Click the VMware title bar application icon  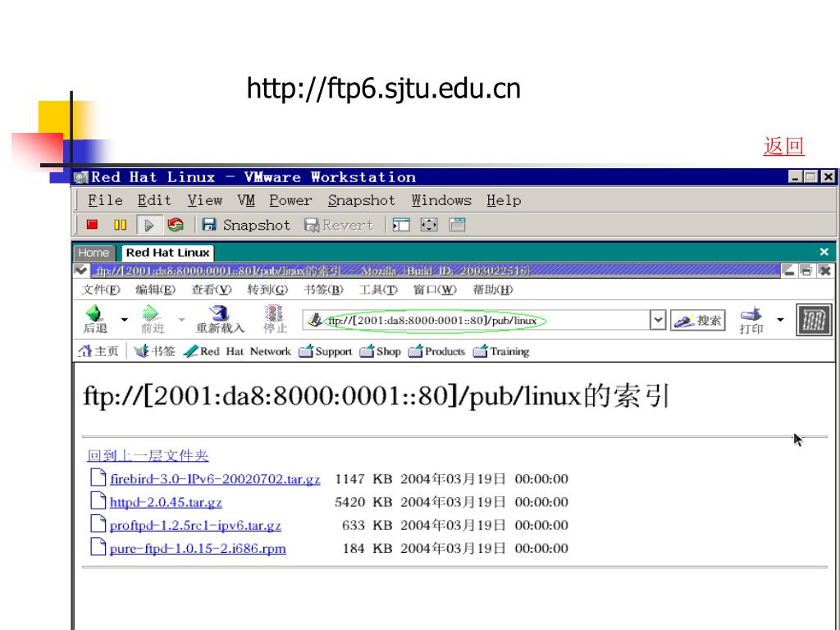click(81, 177)
